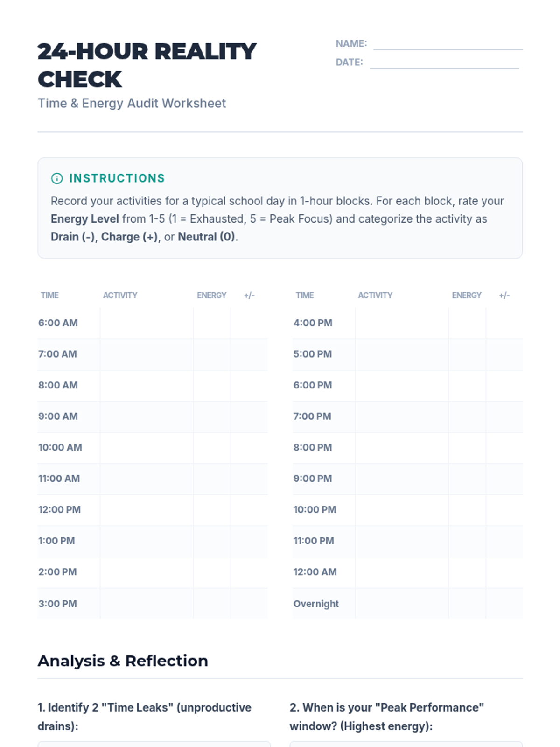Viewport: 560px width, 747px height.
Task: Click the Name input line
Action: (448, 44)
